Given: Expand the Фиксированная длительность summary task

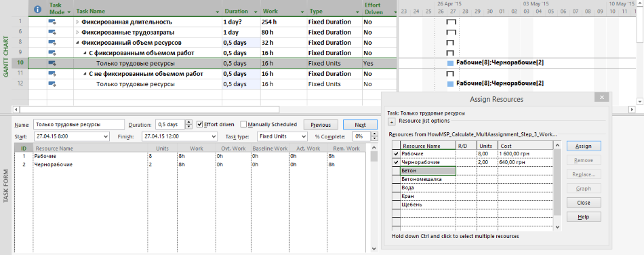Looking at the screenshot, I should [77, 22].
